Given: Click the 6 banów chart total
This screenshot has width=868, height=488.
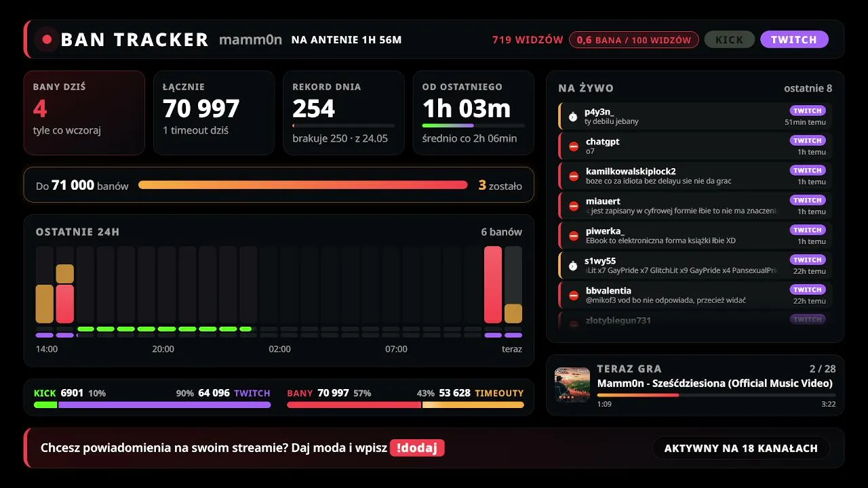Looking at the screenshot, I should click(x=502, y=232).
